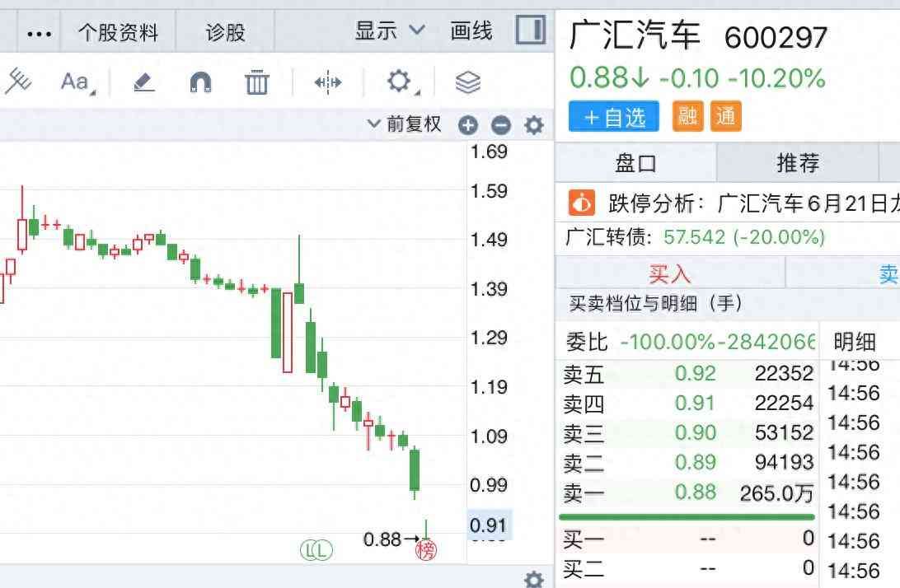The width and height of the screenshot is (900, 588).
Task: Switch to the 盘口 tab
Action: (635, 163)
